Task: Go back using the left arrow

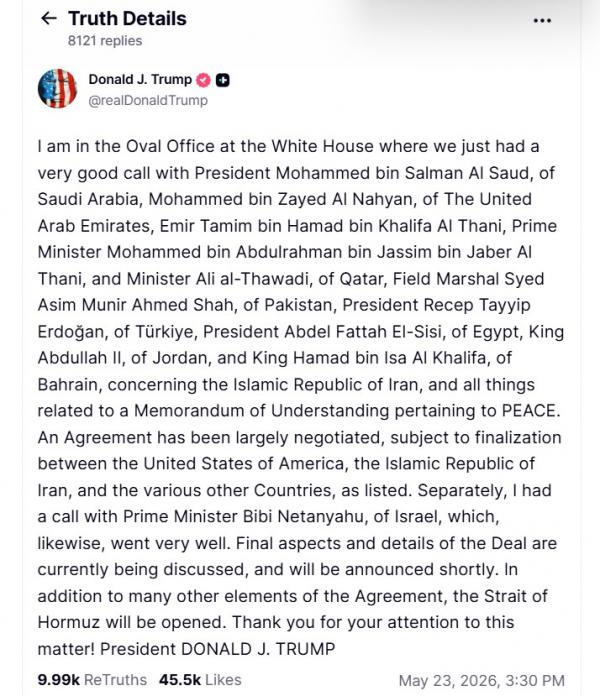Action: click(49, 18)
